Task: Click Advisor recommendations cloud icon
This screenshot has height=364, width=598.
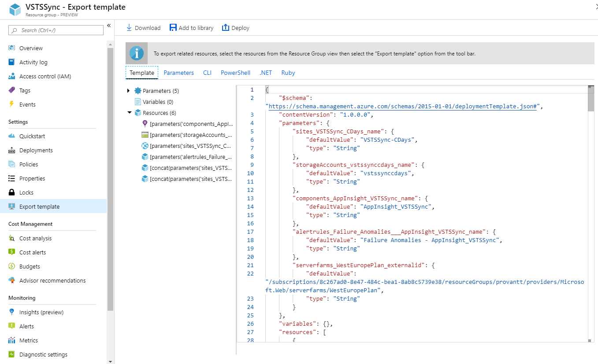Action: click(12, 280)
